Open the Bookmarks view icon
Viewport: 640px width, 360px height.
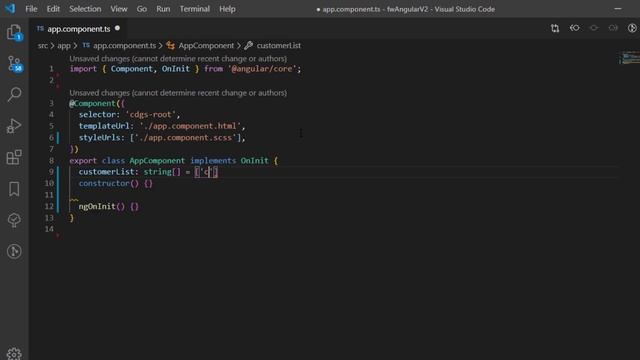click(14, 189)
